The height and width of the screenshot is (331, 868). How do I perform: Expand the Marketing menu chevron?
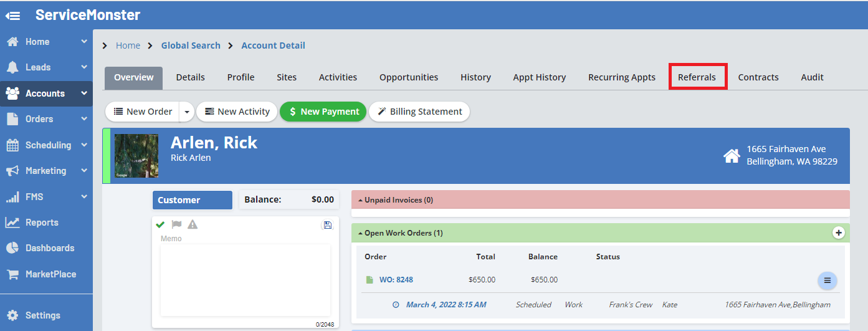pos(84,171)
